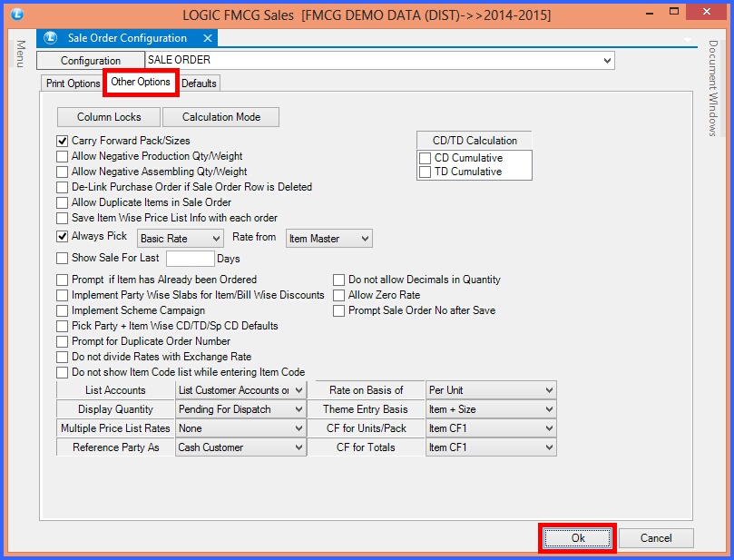The height and width of the screenshot is (560, 734).
Task: Open Column Locks settings
Action: (109, 117)
